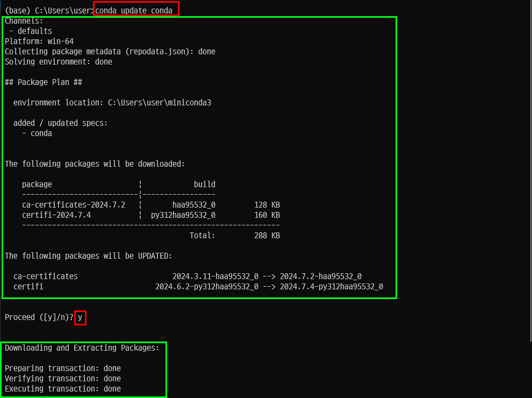Click 'ca-certificates' in the UPDATED list
The image size is (532, 398).
(46, 276)
